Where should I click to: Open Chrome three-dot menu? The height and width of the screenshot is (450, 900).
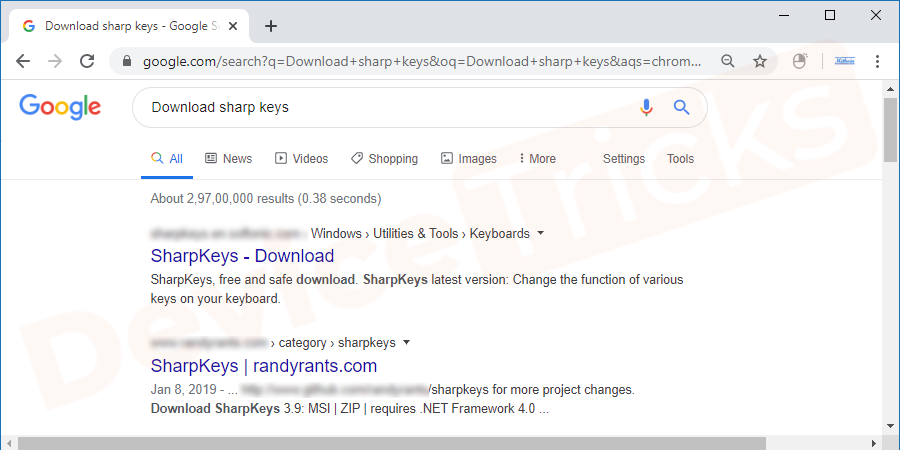click(877, 61)
